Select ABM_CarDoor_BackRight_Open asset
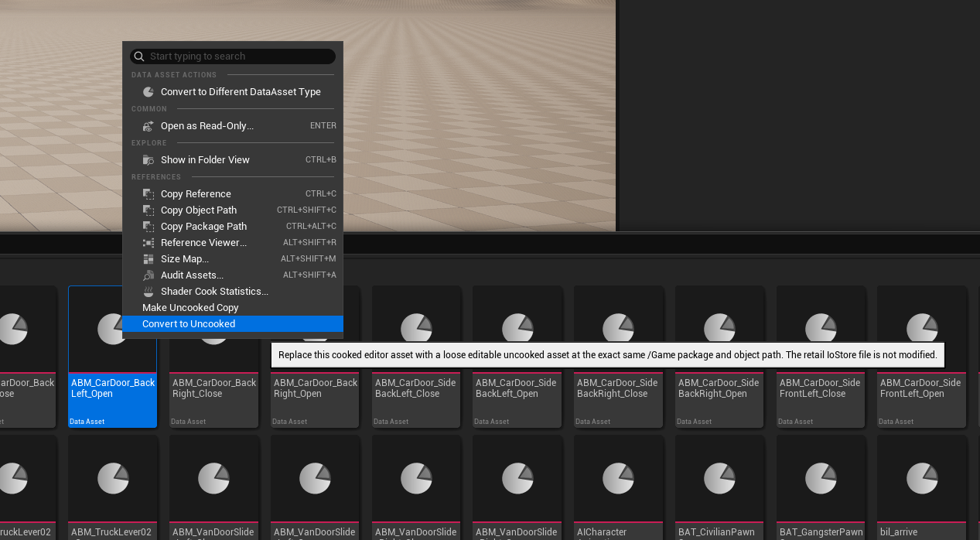The width and height of the screenshot is (980, 540). [316, 357]
